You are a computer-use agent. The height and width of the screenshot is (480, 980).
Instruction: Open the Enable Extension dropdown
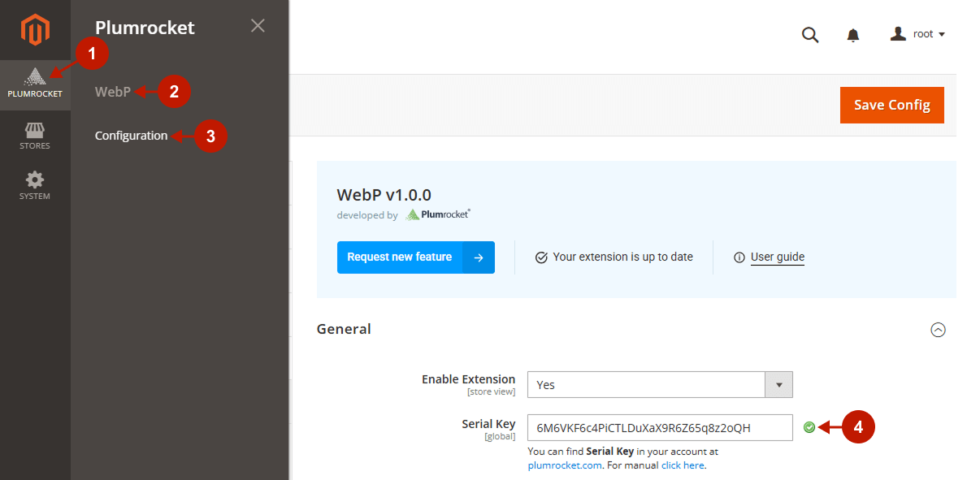tap(659, 385)
